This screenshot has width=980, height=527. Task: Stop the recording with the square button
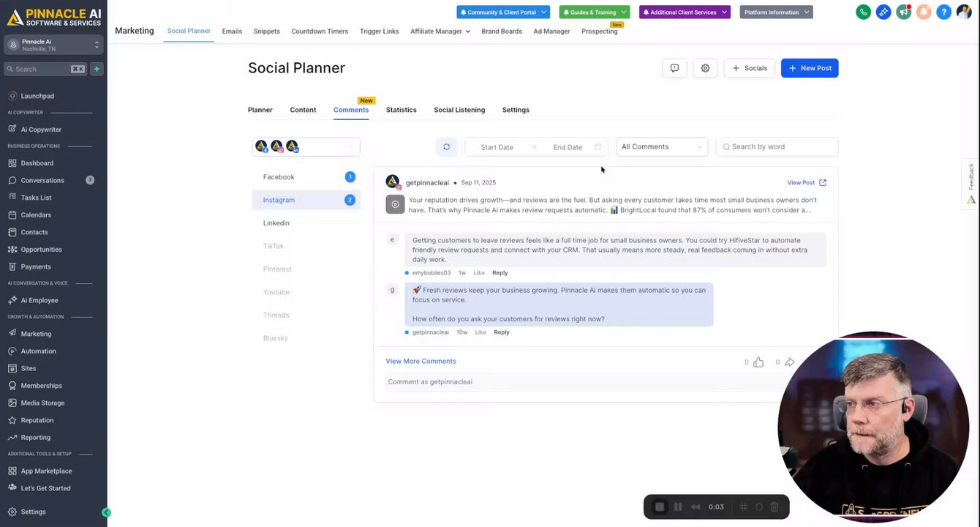660,507
